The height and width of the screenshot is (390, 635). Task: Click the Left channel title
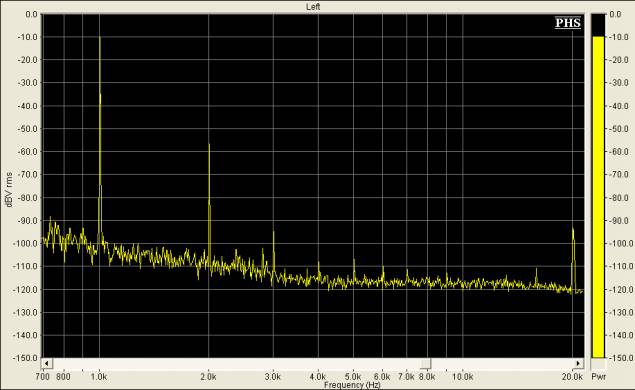(x=313, y=6)
